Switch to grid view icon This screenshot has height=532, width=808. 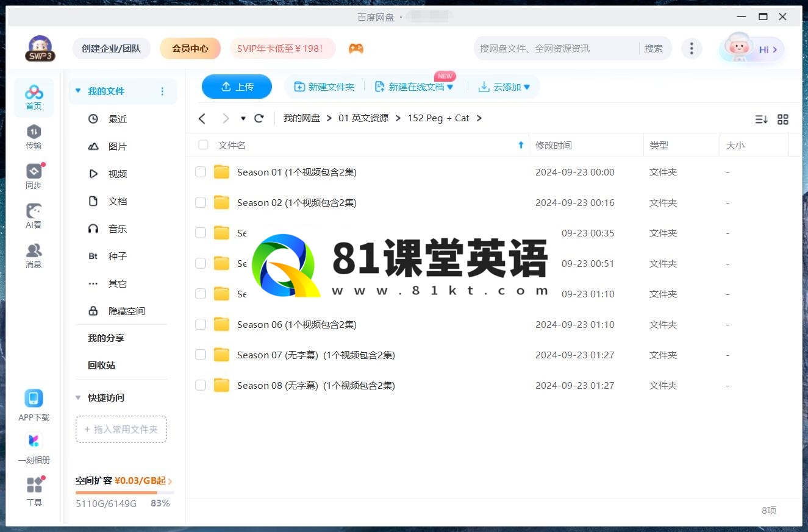(x=783, y=119)
